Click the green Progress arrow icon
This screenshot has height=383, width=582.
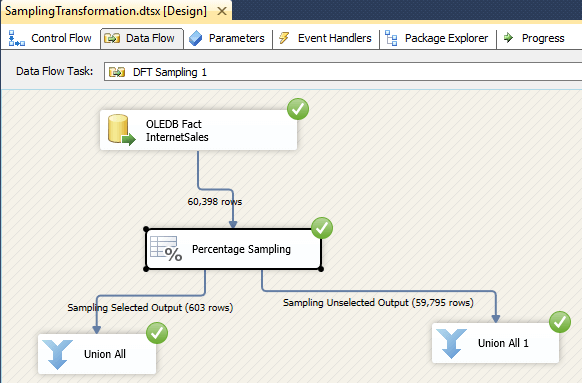tap(508, 37)
